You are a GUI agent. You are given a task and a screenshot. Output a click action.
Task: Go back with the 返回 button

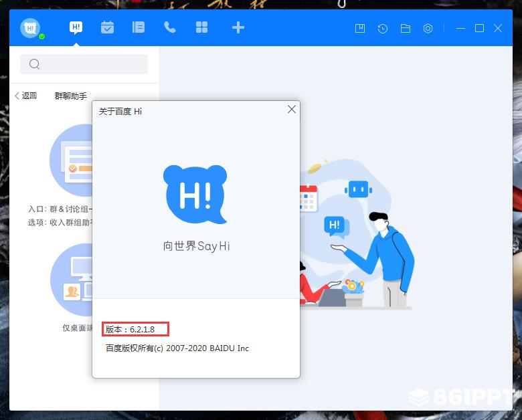25,96
